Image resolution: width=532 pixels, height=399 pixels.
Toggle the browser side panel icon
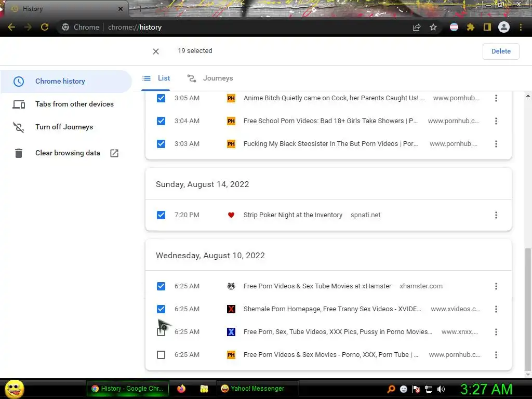tap(487, 27)
